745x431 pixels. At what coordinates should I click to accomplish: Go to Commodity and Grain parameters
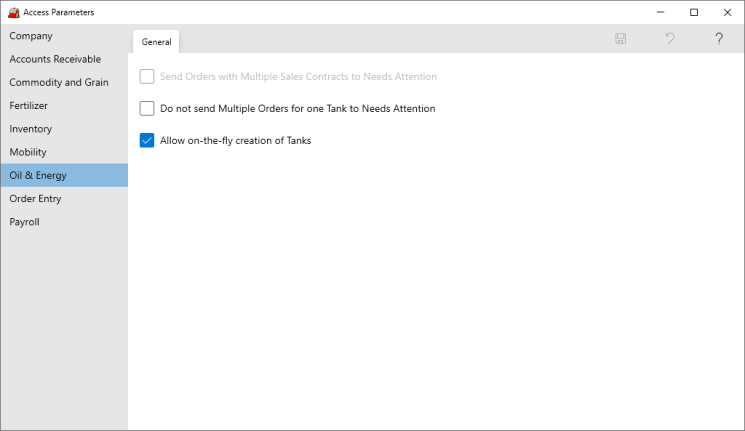tap(59, 82)
